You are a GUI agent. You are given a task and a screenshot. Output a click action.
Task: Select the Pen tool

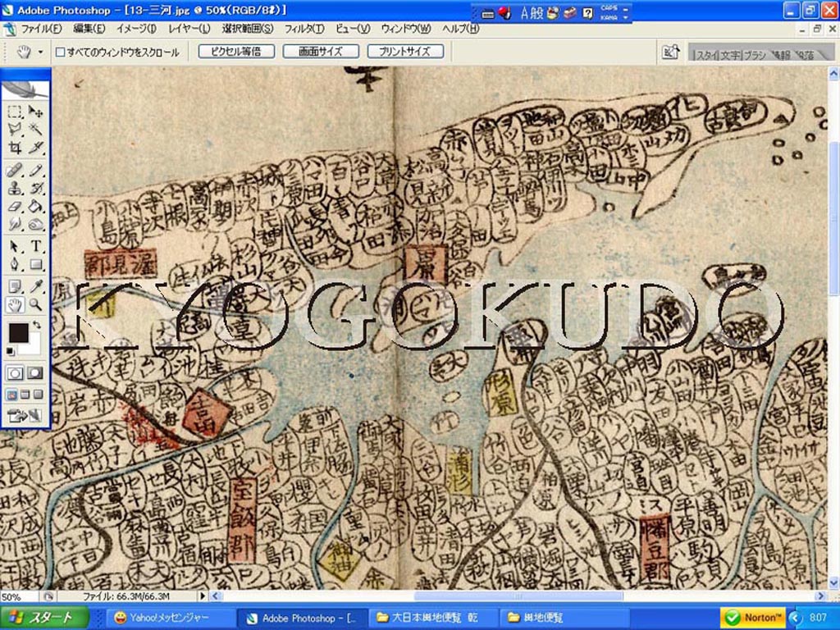[15, 264]
